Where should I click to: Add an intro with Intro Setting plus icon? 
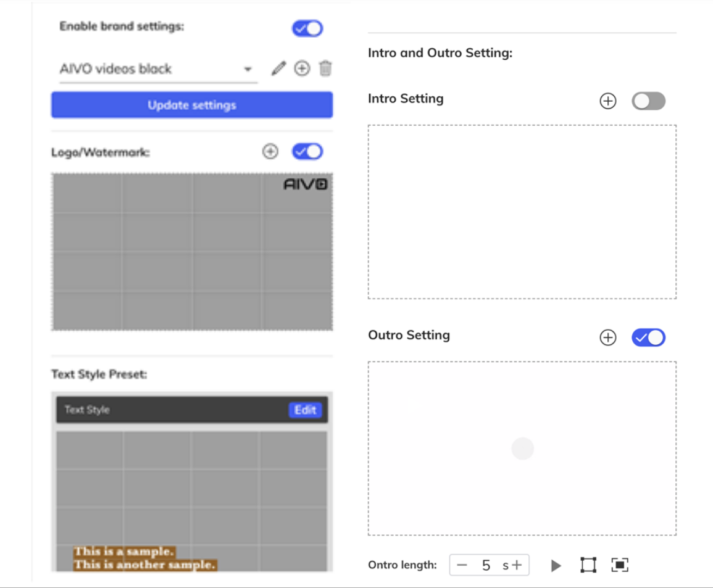[608, 101]
